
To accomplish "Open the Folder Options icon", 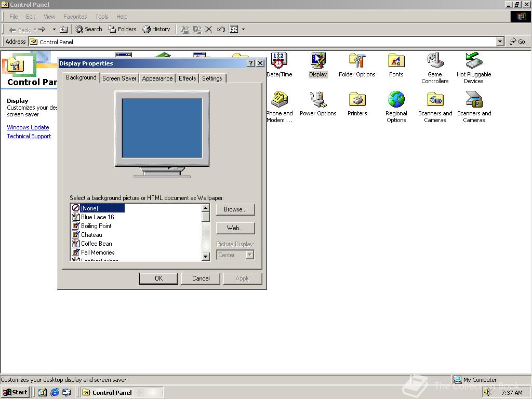I will point(357,61).
